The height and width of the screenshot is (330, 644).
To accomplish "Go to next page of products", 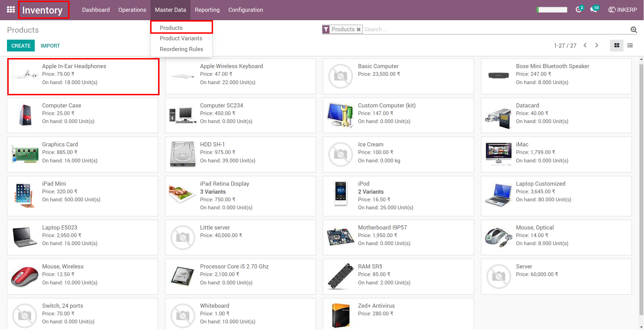I will click(x=597, y=46).
